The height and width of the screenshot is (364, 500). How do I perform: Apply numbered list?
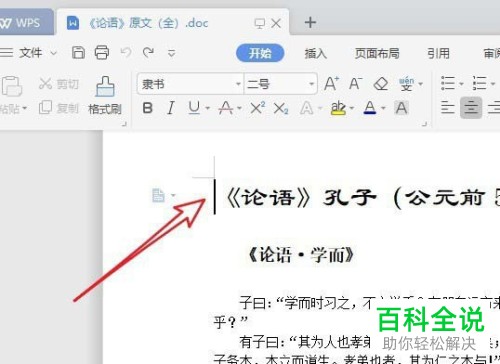pyautogui.click(x=479, y=83)
